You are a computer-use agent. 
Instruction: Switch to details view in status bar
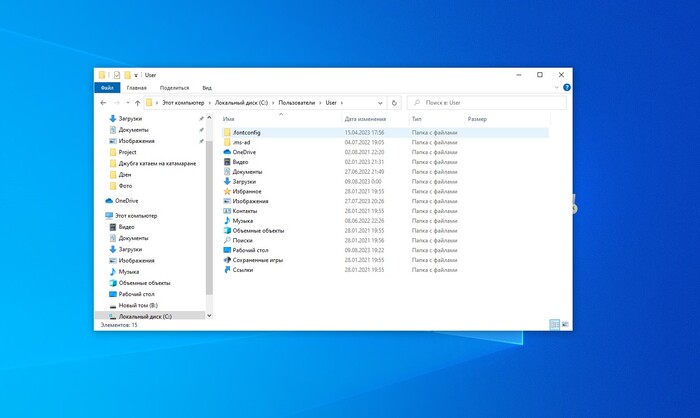(554, 324)
